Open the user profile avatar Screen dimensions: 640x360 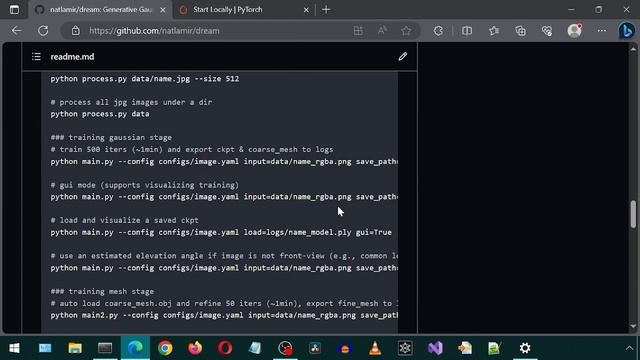(574, 31)
